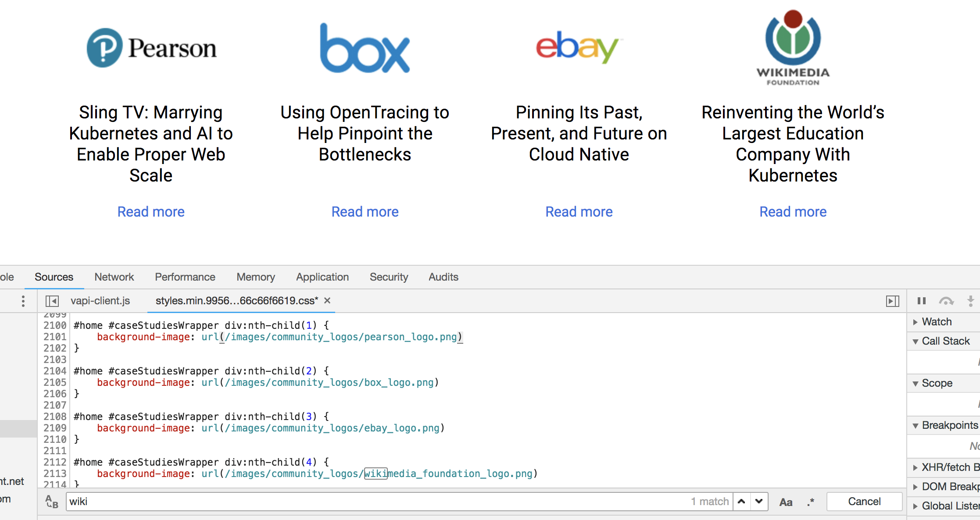Click line number 2109 in gutter
This screenshot has width=980, height=520.
click(x=55, y=428)
